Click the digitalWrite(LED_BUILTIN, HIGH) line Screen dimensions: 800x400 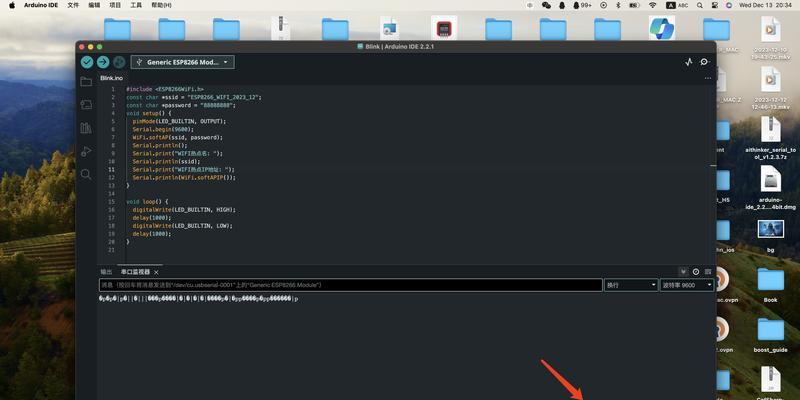pyautogui.click(x=184, y=210)
